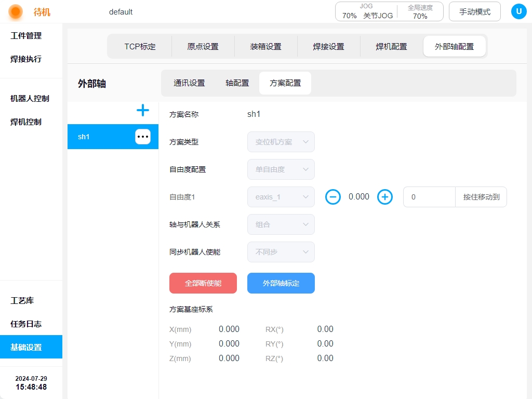Click the orange status indicator icon
The image size is (532, 399).
16,11
